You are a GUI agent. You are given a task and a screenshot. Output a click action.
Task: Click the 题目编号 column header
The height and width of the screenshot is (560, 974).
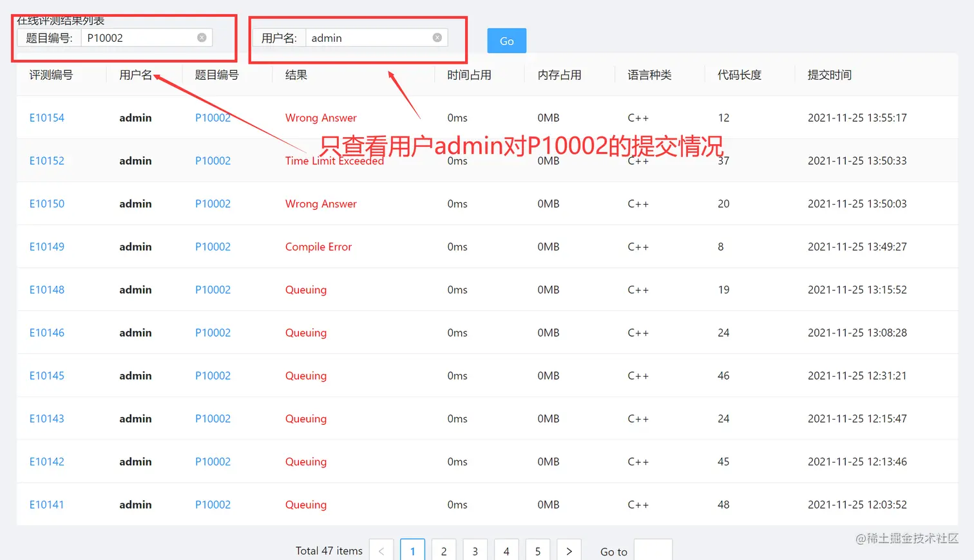[x=217, y=75]
